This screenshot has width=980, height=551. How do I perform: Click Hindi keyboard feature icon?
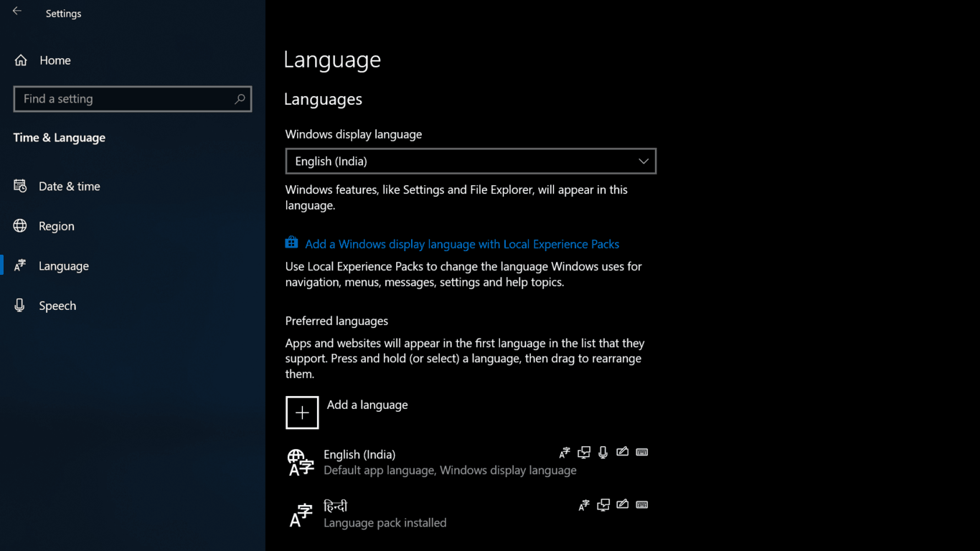[x=642, y=504]
